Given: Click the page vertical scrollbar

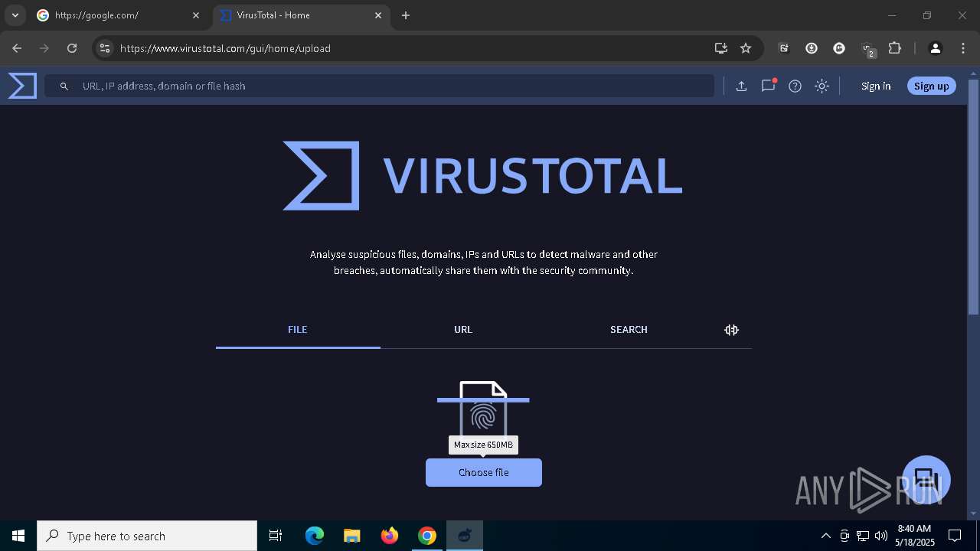Looking at the screenshot, I should click(x=973, y=197).
